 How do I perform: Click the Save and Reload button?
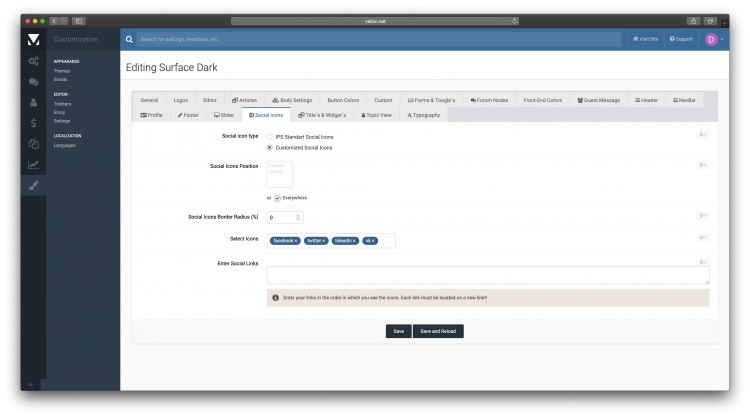tap(441, 331)
